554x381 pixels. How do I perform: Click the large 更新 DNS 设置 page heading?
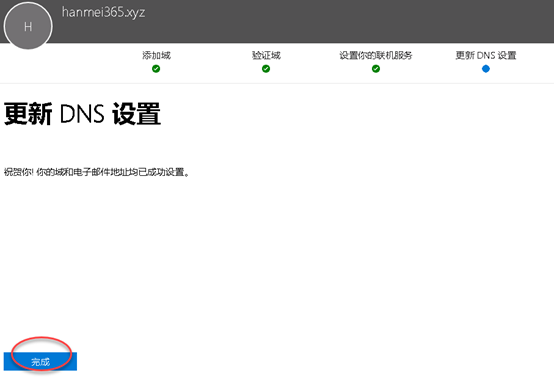tap(82, 114)
